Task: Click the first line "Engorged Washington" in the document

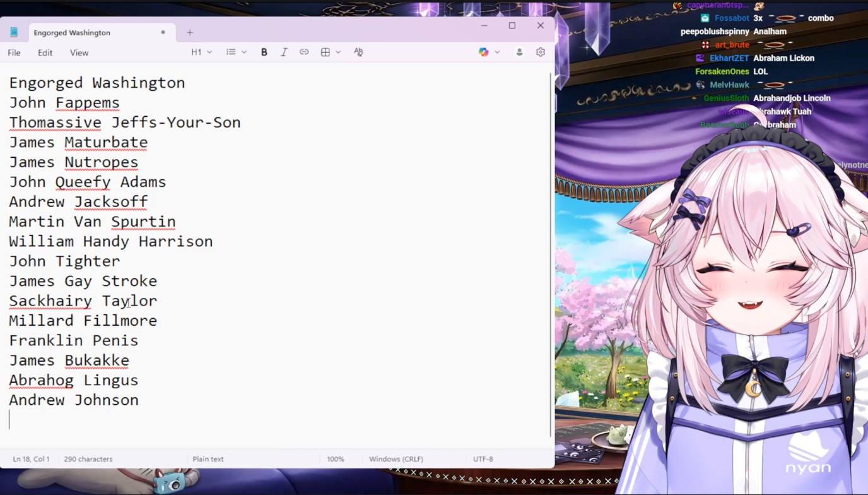Action: pyautogui.click(x=97, y=83)
